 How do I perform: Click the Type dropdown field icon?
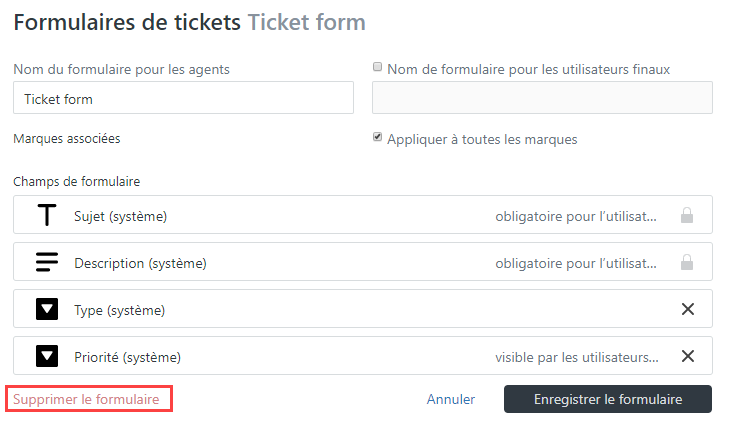(47, 309)
